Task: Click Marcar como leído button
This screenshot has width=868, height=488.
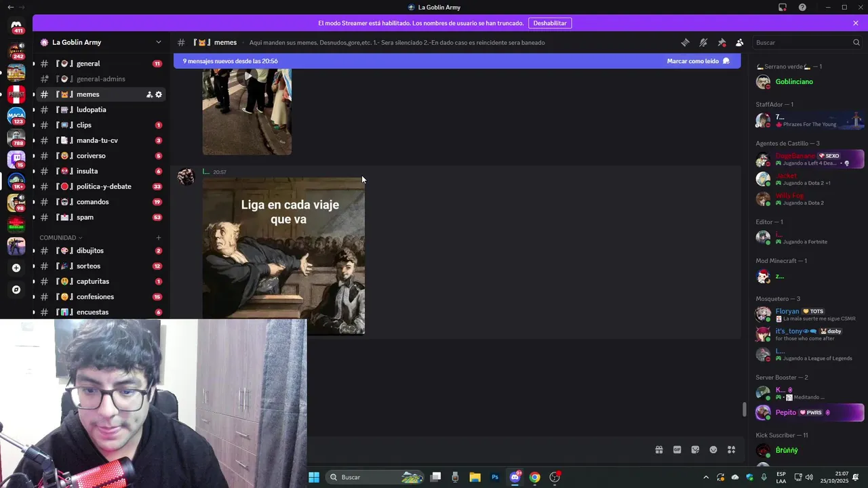Action: tap(698, 61)
